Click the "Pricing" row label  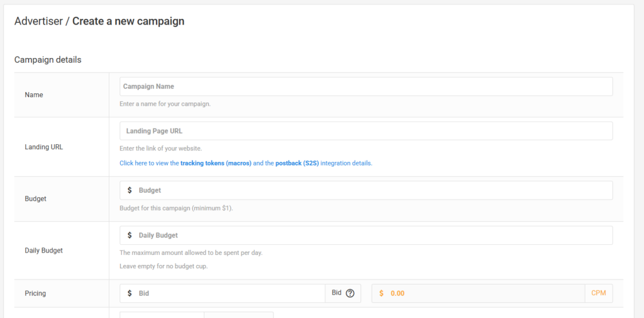(35, 293)
